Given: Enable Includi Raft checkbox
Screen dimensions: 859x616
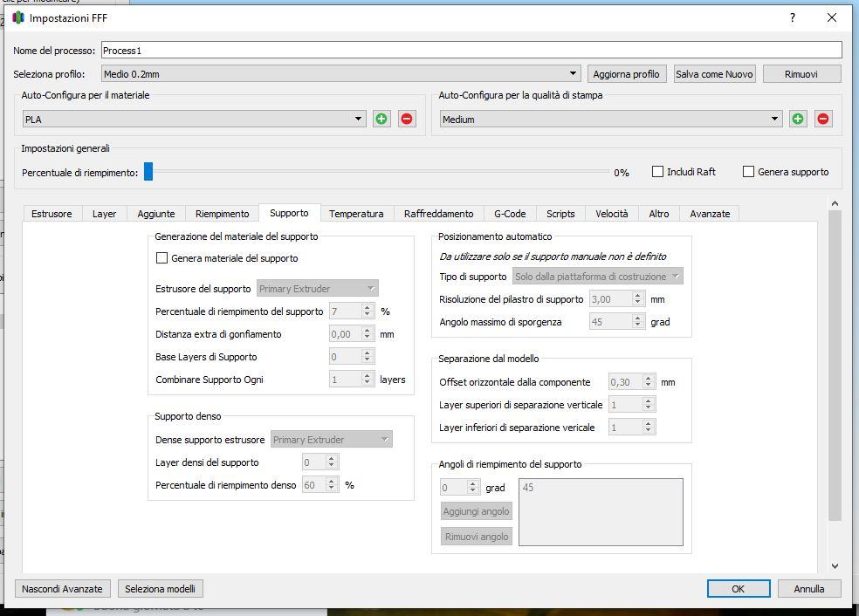Looking at the screenshot, I should click(658, 172).
